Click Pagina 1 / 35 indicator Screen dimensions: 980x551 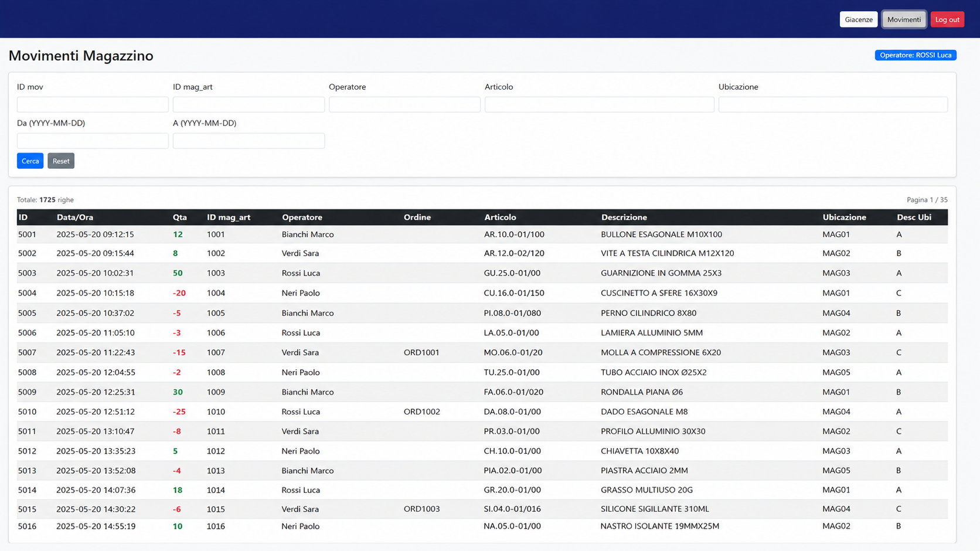927,200
